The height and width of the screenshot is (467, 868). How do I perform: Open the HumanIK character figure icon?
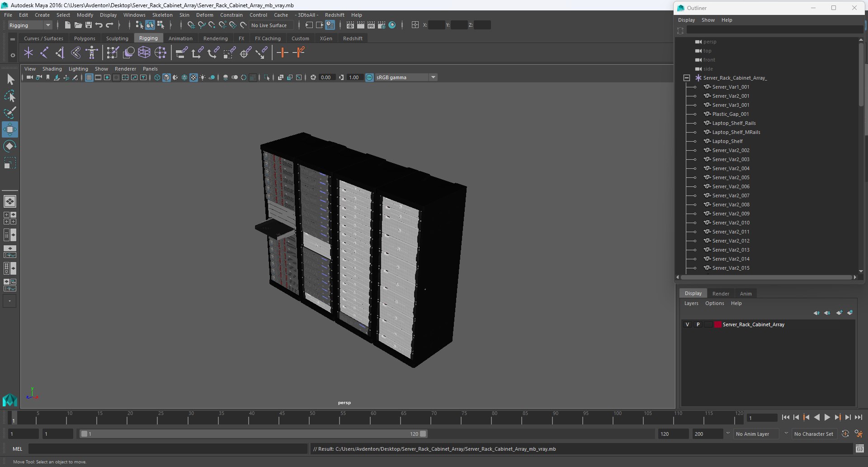(92, 53)
